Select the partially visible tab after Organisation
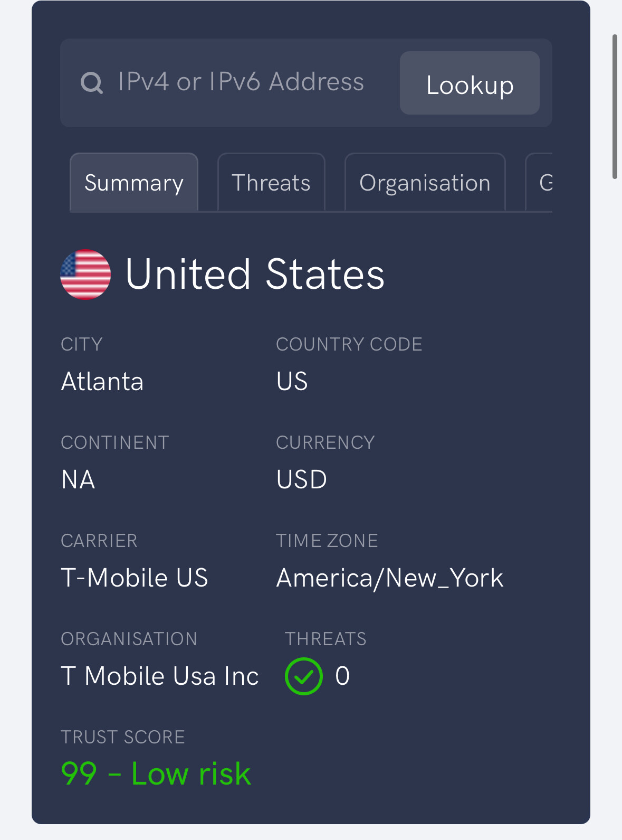622x840 pixels. pos(540,183)
